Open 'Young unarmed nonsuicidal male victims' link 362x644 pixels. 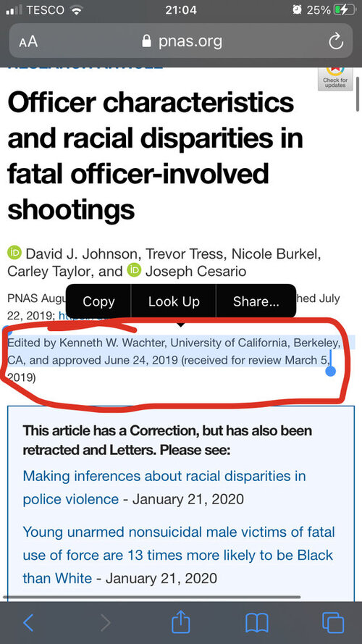[179, 555]
